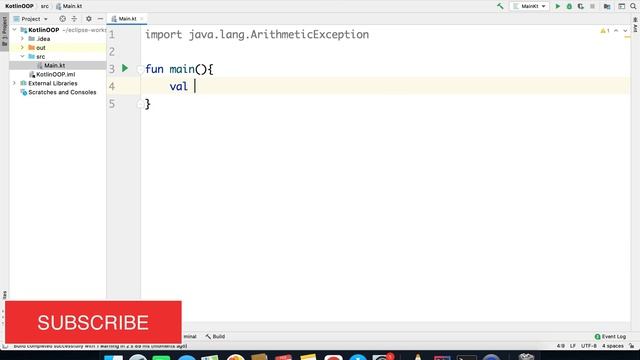
Task: Click the warning indicator showing 1 problem
Action: (x=604, y=31)
